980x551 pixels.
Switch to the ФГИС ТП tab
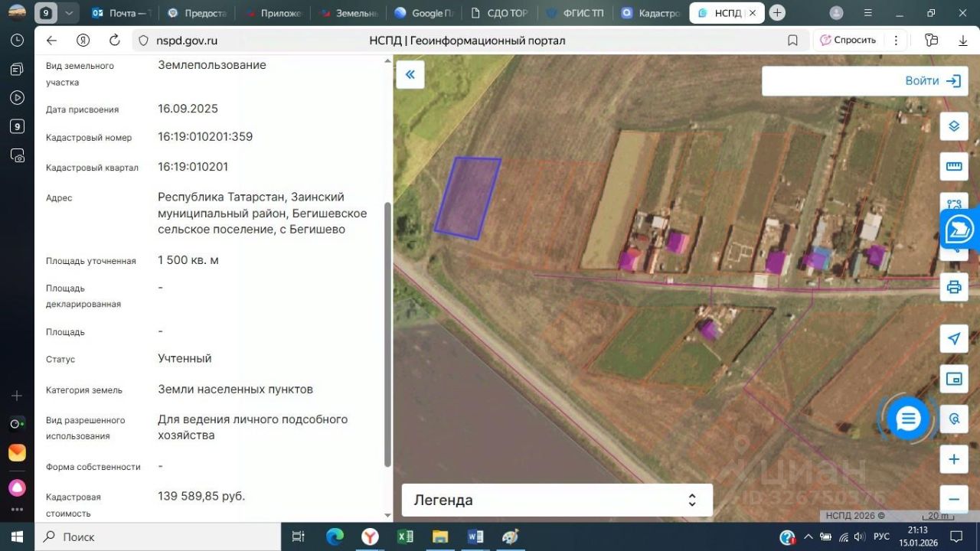tap(576, 13)
